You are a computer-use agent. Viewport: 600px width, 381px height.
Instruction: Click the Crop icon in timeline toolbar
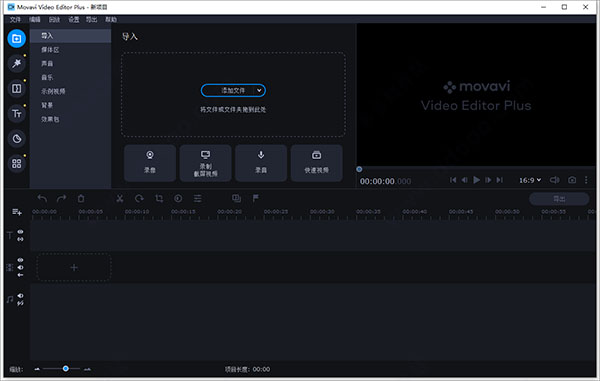tap(159, 199)
